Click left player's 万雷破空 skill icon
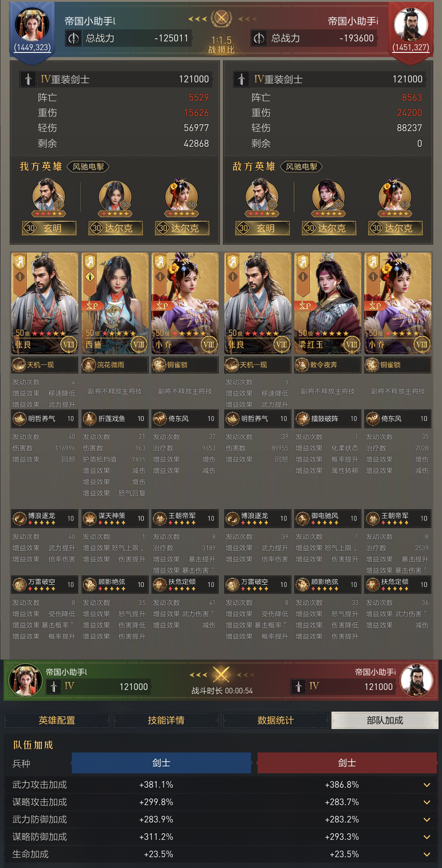The width and height of the screenshot is (442, 868). pos(19,585)
